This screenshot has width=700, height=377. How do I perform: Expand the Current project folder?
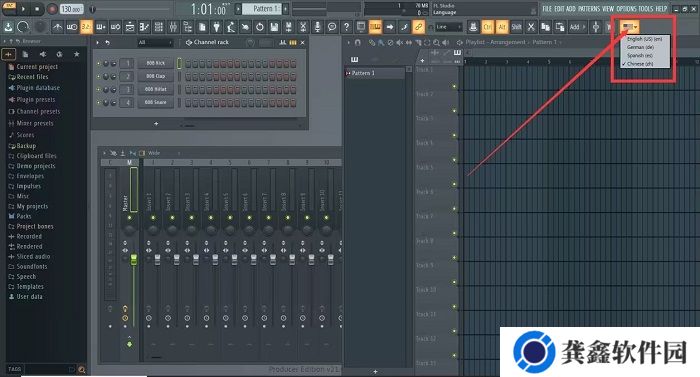coord(38,67)
